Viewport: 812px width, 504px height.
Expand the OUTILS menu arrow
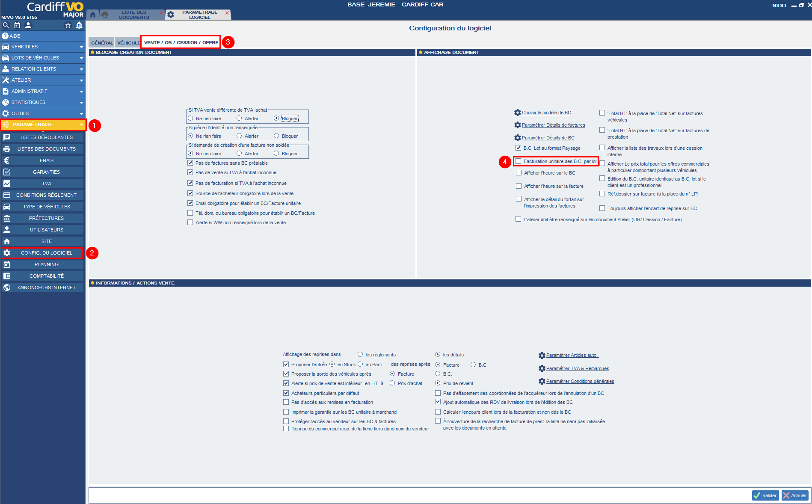pos(81,114)
